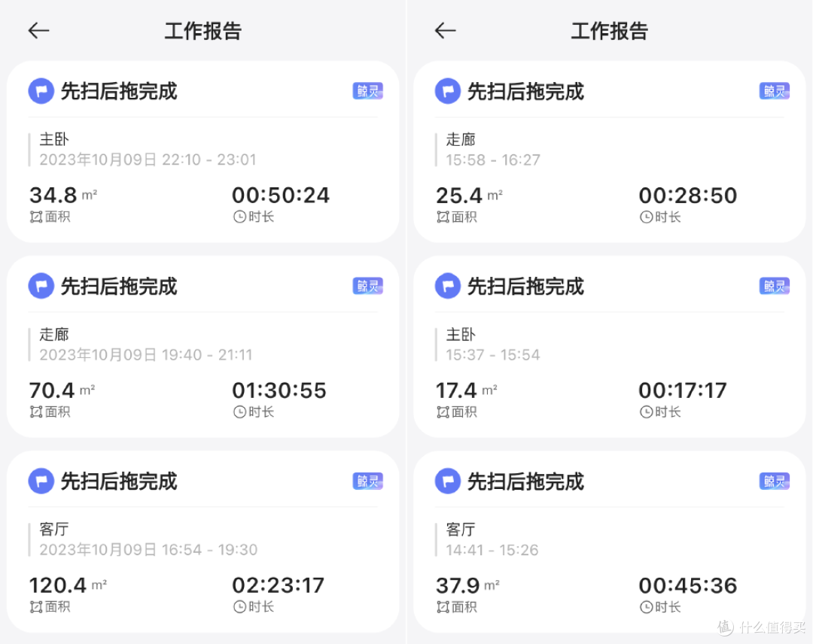This screenshot has width=813, height=644.
Task: Tap the area icon under 17.4 m²
Action: click(x=443, y=412)
